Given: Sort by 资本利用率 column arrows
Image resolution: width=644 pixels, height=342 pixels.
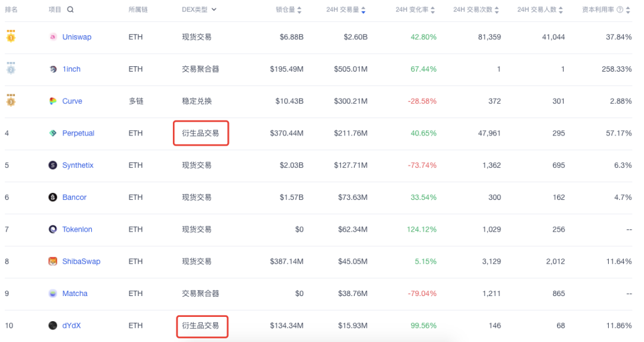Looking at the screenshot, I should 628,10.
